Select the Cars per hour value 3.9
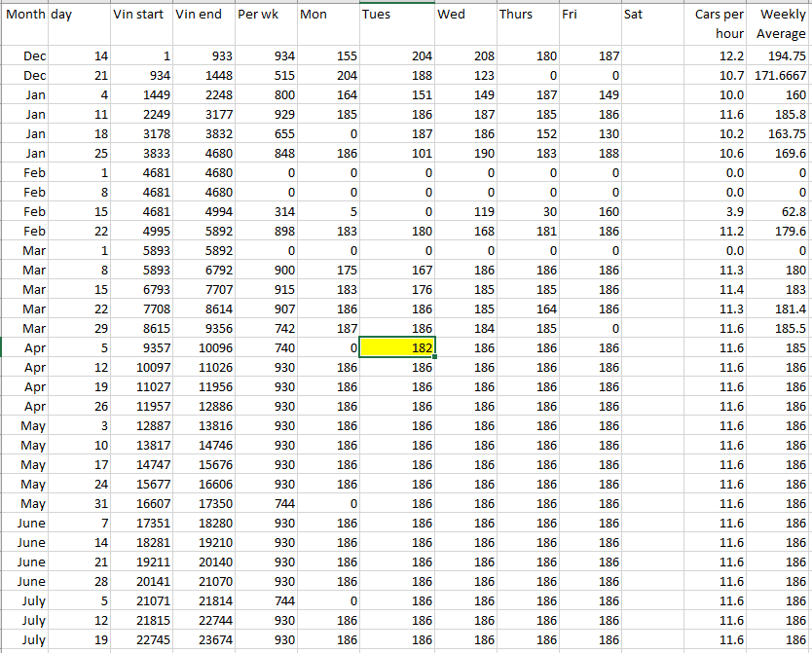The width and height of the screenshot is (812, 653). point(718,212)
